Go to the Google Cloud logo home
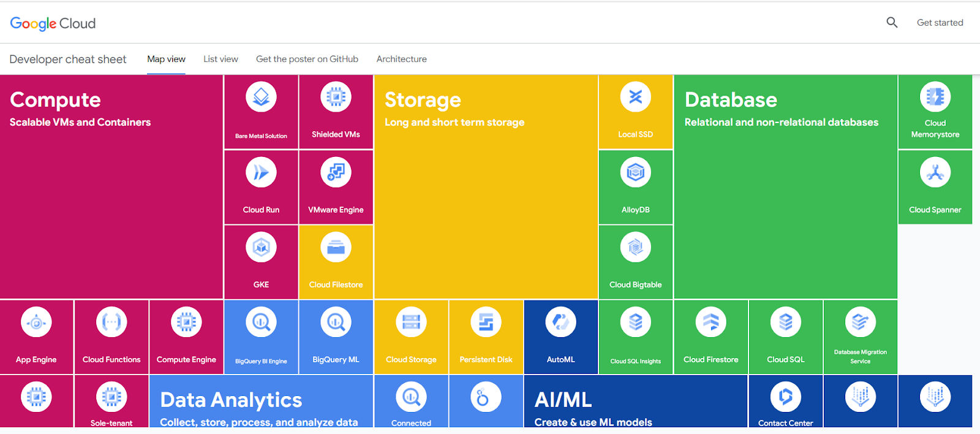The image size is (980, 434). [53, 23]
